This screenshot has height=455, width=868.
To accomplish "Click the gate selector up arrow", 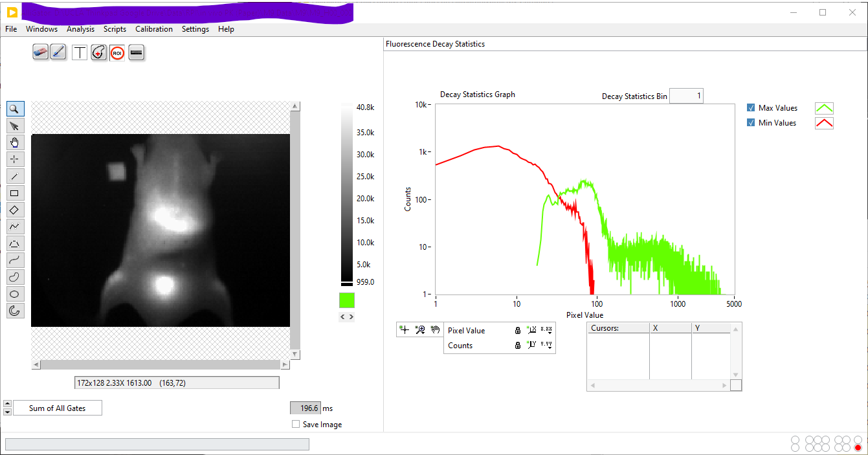I will pyautogui.click(x=8, y=404).
